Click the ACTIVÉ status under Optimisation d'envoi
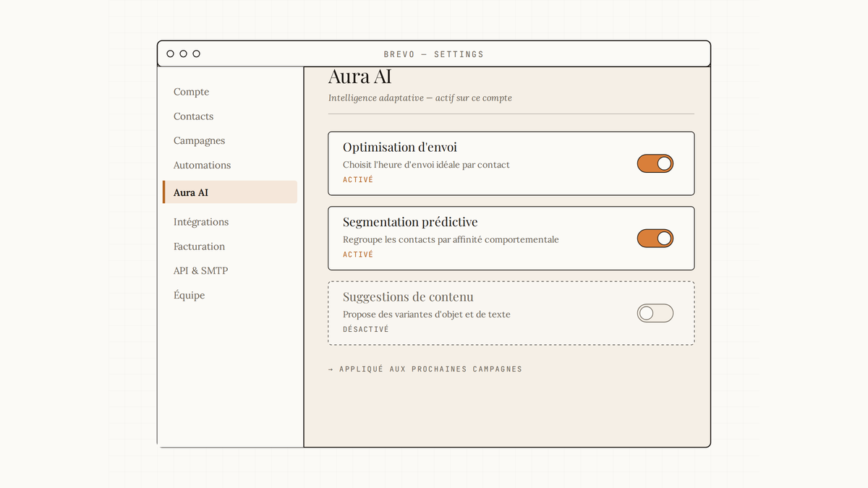This screenshot has height=488, width=868. point(358,180)
